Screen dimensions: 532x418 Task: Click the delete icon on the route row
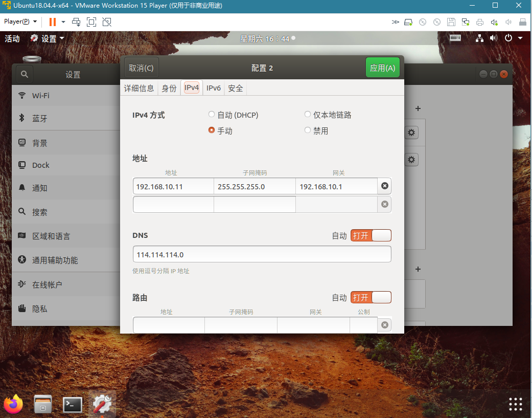point(385,325)
